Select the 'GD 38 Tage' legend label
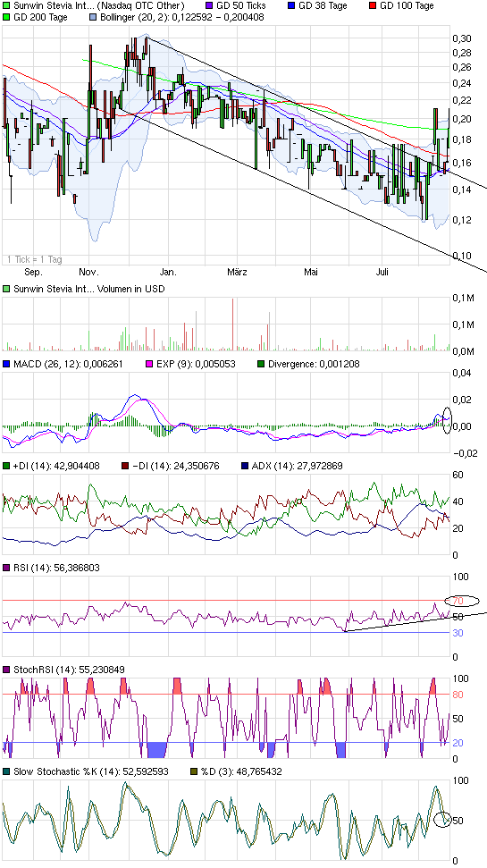This screenshot has width=487, height=868. [323, 6]
